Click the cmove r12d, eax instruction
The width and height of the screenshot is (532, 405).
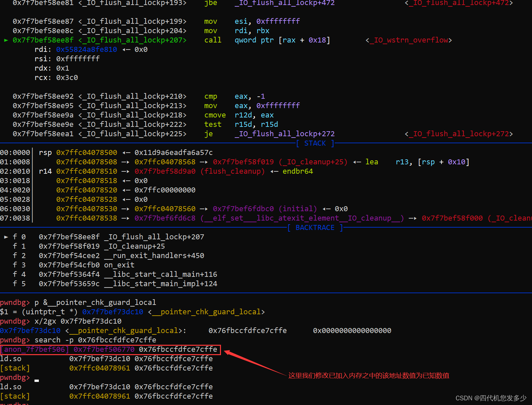[x=143, y=115]
